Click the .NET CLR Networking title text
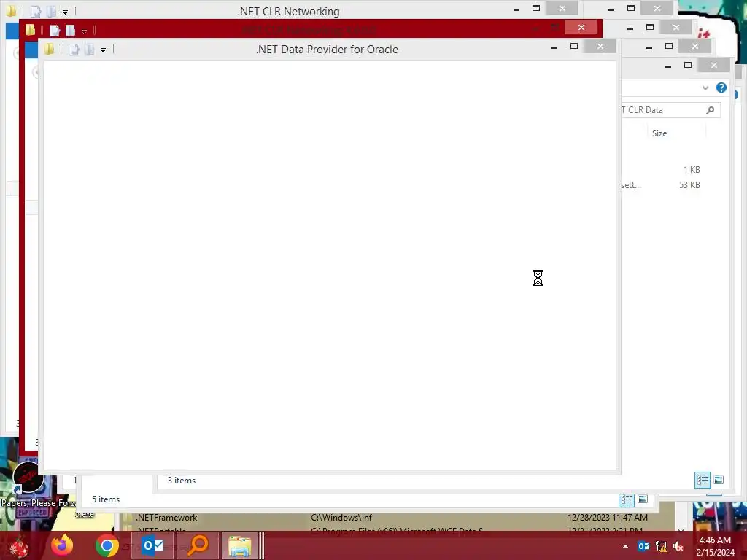This screenshot has width=747, height=560. [289, 12]
